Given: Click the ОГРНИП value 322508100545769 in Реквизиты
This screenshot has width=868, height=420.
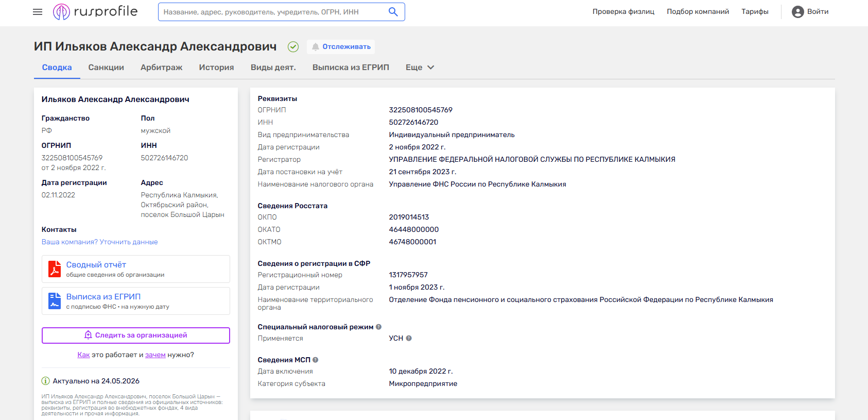Looking at the screenshot, I should point(421,110).
